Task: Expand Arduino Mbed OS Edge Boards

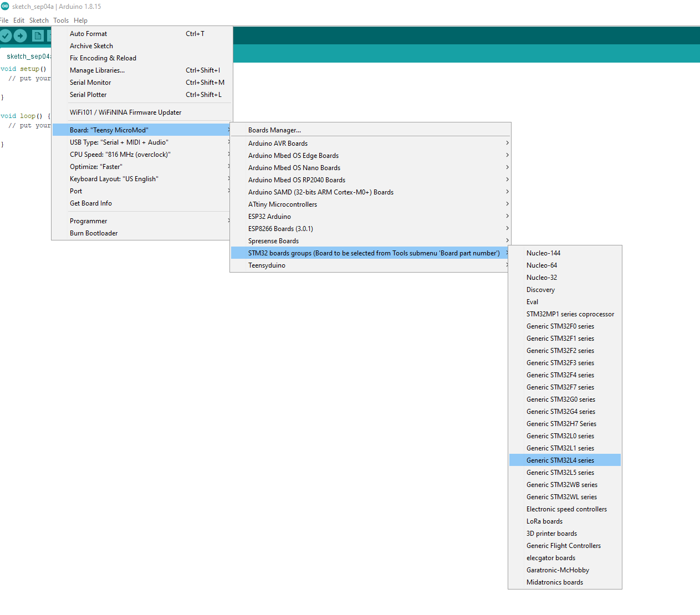Action: point(370,156)
